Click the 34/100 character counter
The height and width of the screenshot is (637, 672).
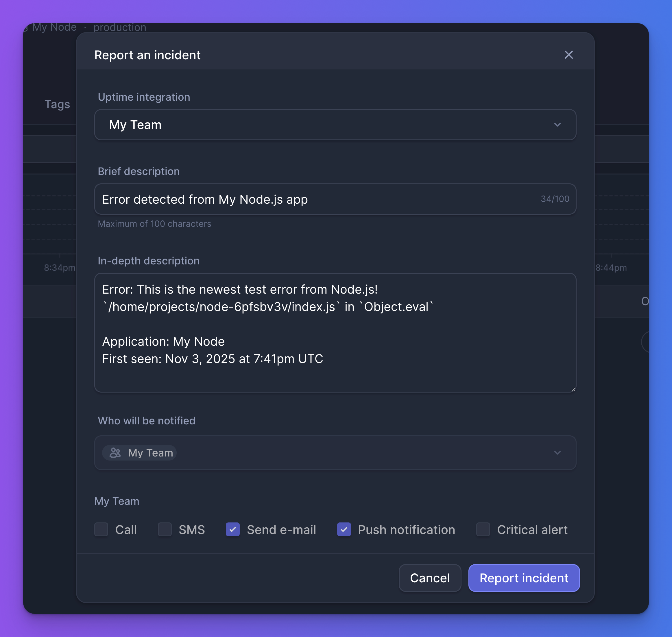click(x=555, y=199)
